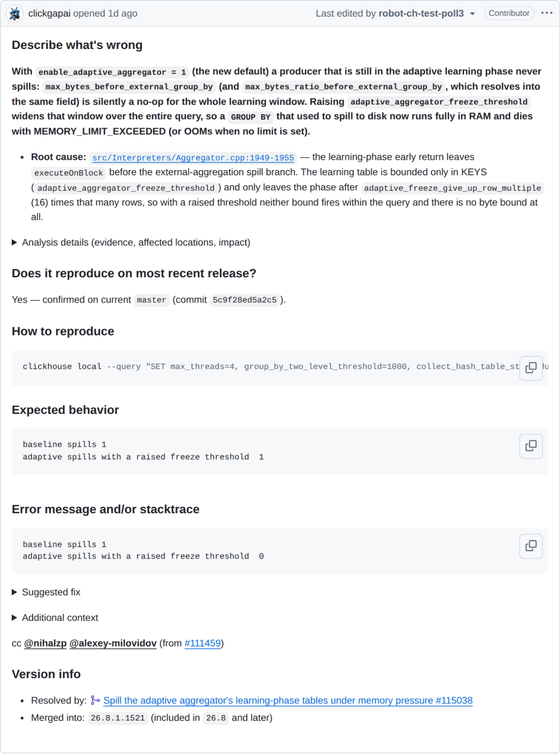
Task: Copy the Error message code block
Action: click(531, 546)
